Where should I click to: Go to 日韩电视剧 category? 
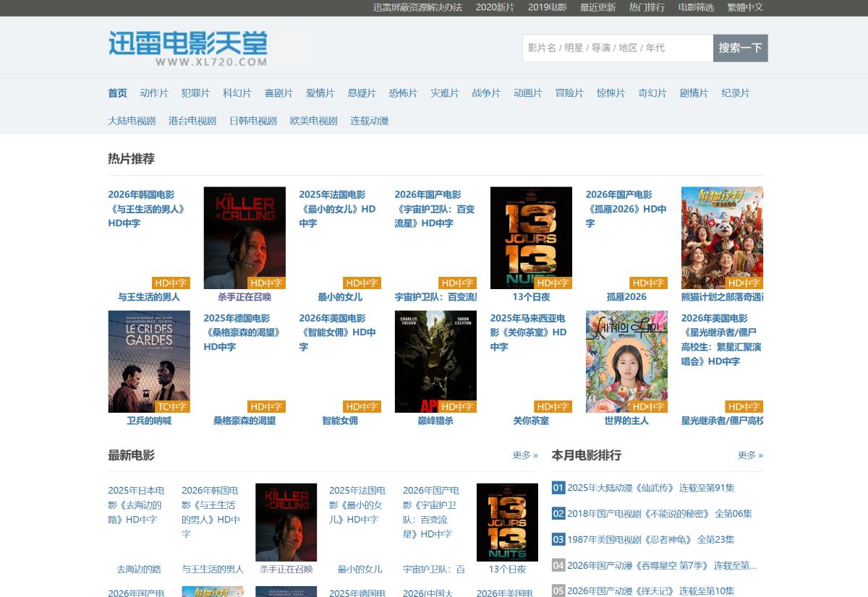253,121
